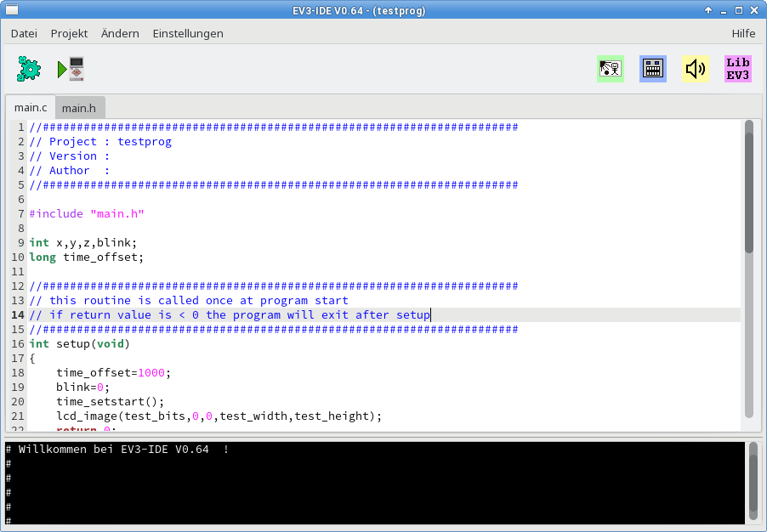Click the code editor vertical scrollbar

749,269
